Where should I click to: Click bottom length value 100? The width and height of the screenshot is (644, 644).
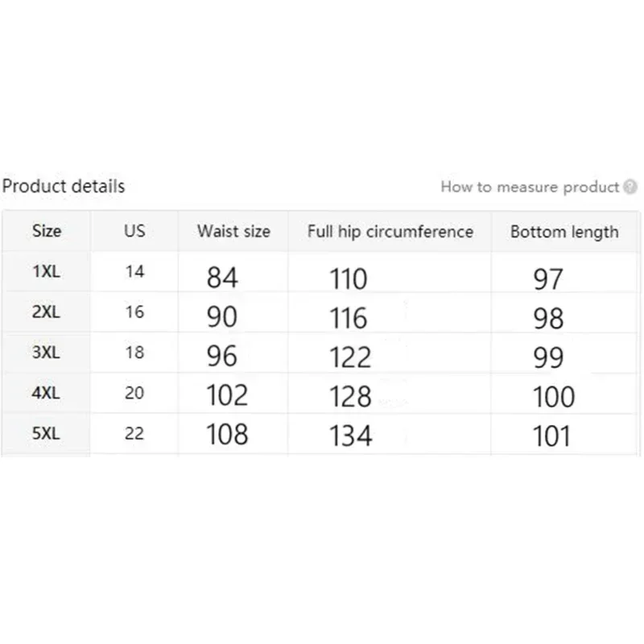coord(553,396)
